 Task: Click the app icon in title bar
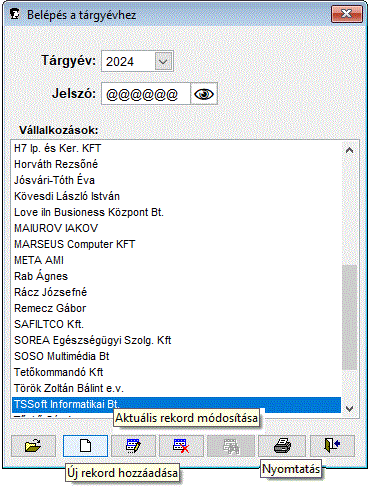(x=15, y=14)
